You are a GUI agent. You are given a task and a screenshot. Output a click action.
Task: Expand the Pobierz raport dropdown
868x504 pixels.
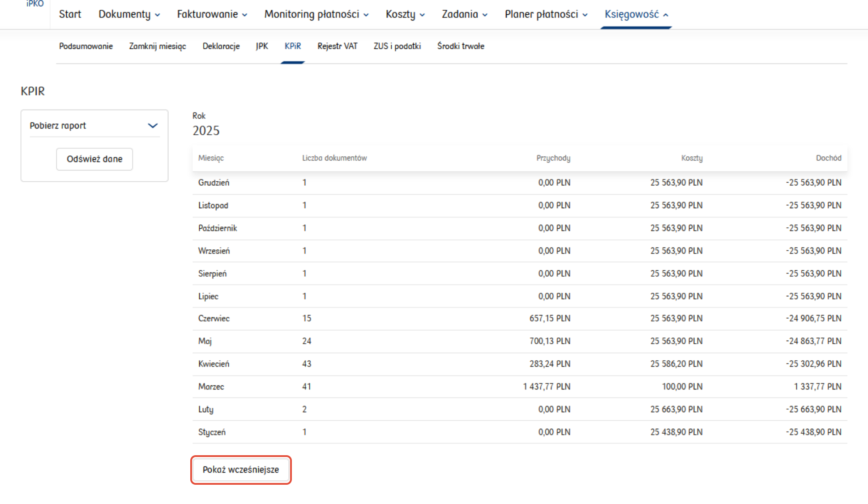pos(94,126)
